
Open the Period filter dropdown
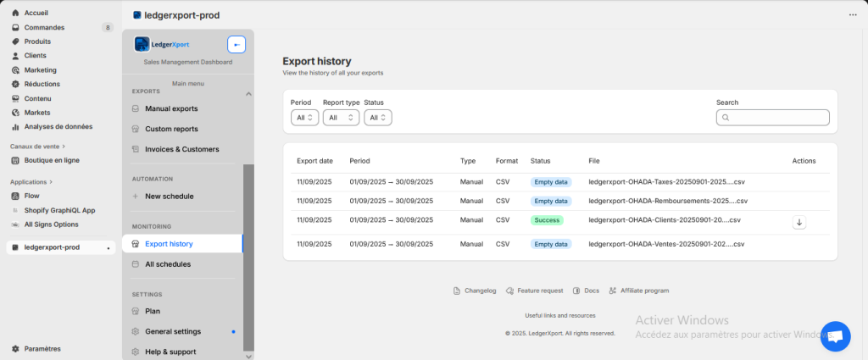pos(304,118)
